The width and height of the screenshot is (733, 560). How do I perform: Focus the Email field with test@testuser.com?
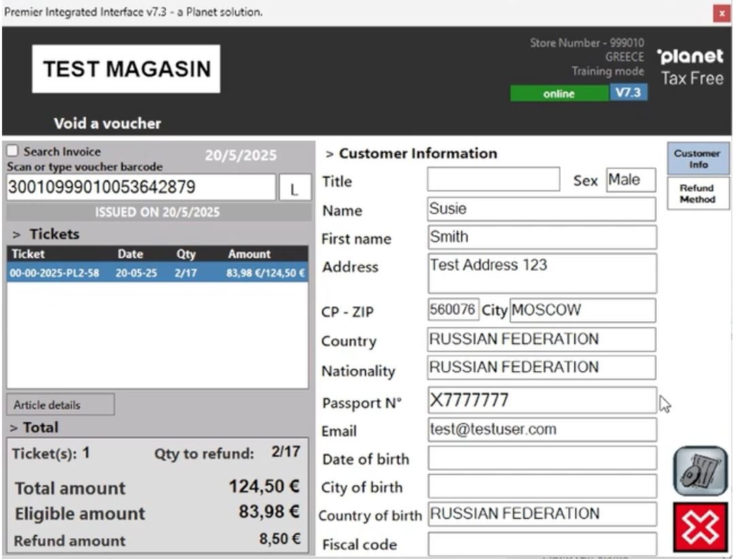click(x=542, y=429)
